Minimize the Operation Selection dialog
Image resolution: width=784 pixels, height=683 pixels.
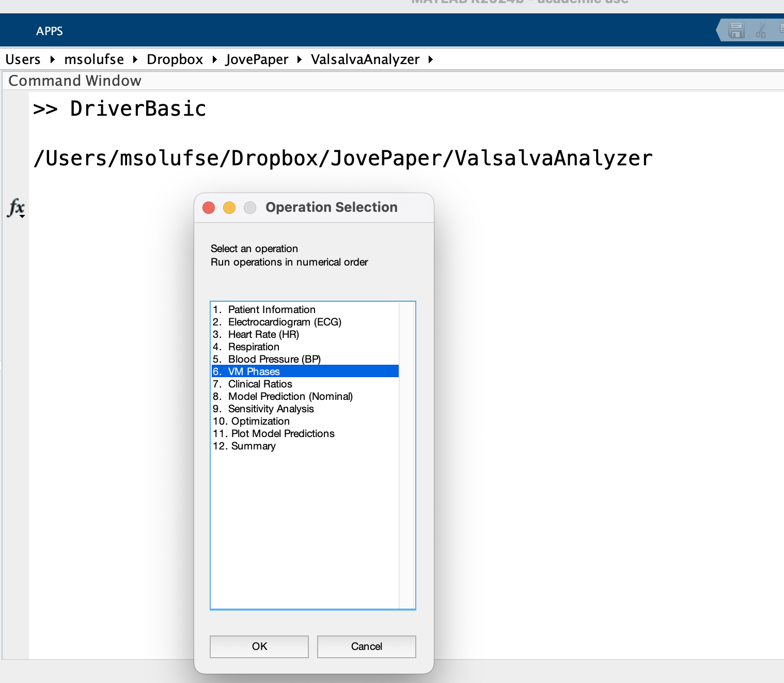point(229,208)
